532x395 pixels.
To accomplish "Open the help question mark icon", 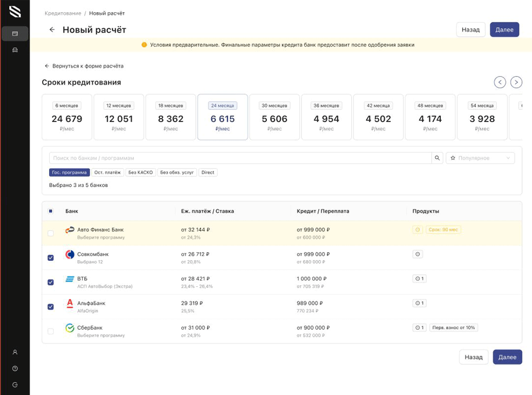I will pyautogui.click(x=15, y=368).
